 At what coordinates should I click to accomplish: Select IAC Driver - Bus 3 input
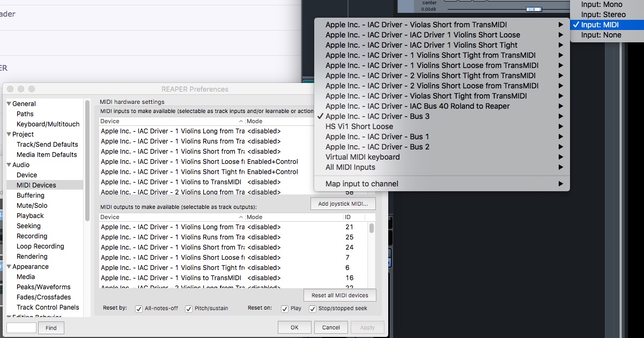pos(442,116)
